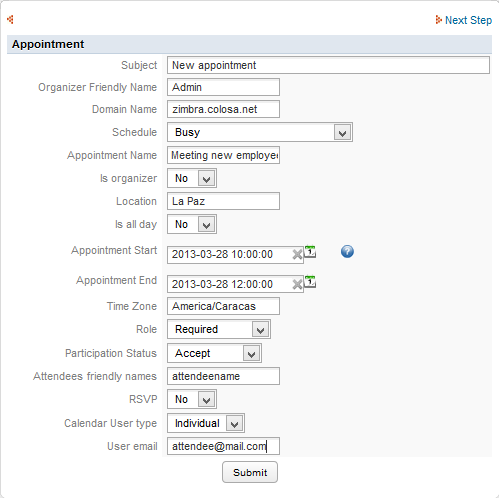Select the Domain Name text field
Viewport: 499px width, 498px height.
click(223, 109)
